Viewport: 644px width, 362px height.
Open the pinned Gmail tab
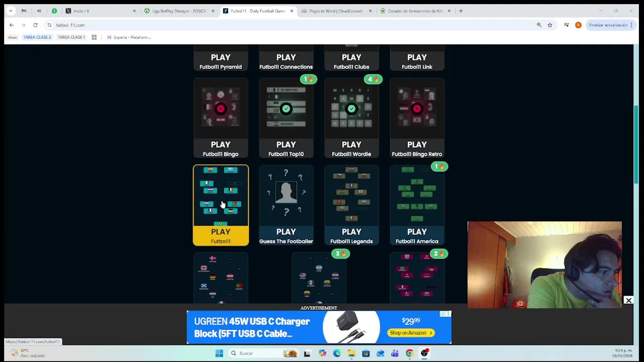pyautogui.click(x=24, y=11)
